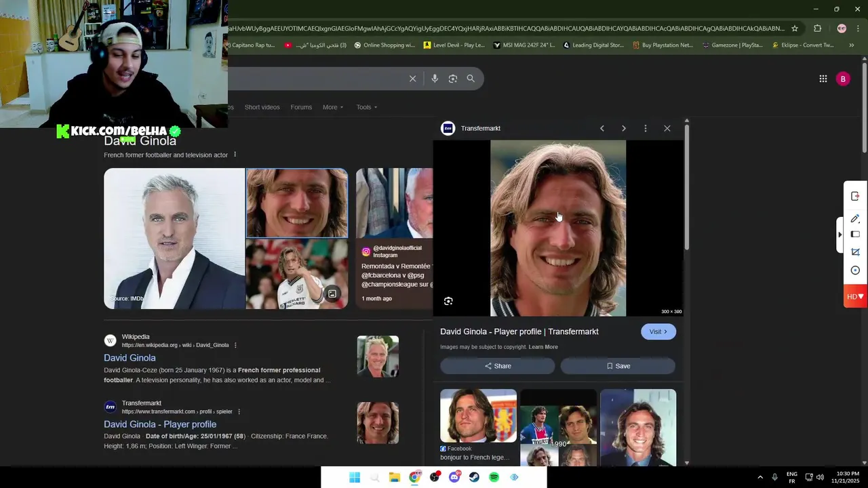Viewport: 868px width, 488px height.
Task: Go to next image in viewer
Action: [624, 128]
